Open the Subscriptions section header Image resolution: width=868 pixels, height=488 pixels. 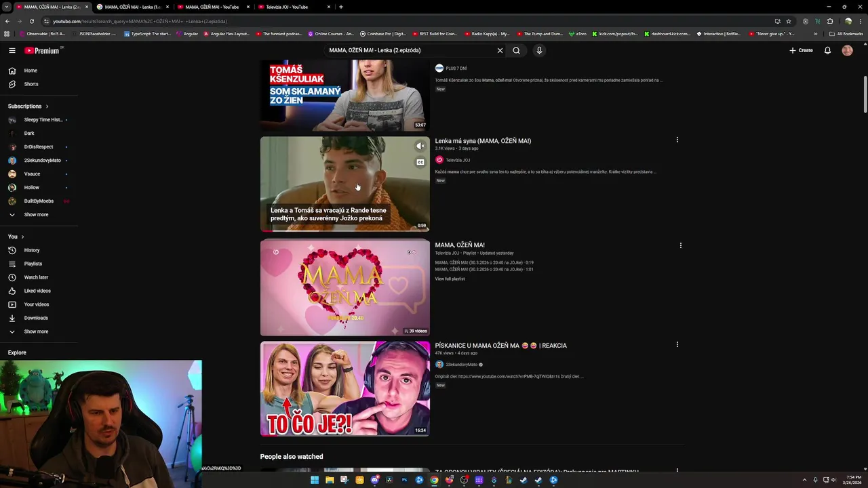tap(28, 106)
